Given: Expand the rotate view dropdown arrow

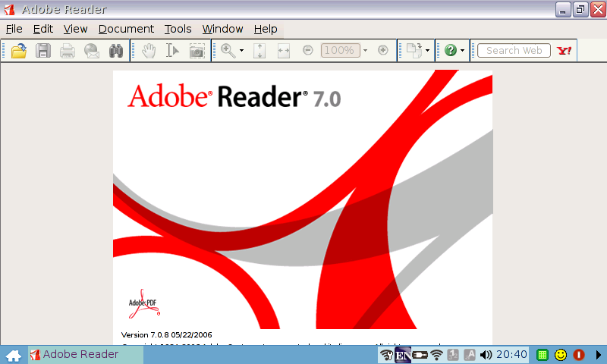Looking at the screenshot, I should 427,51.
